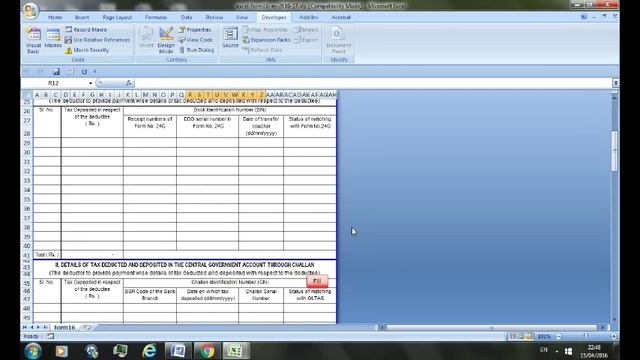
Task: Click XML Export button
Action: pyautogui.click(x=306, y=40)
